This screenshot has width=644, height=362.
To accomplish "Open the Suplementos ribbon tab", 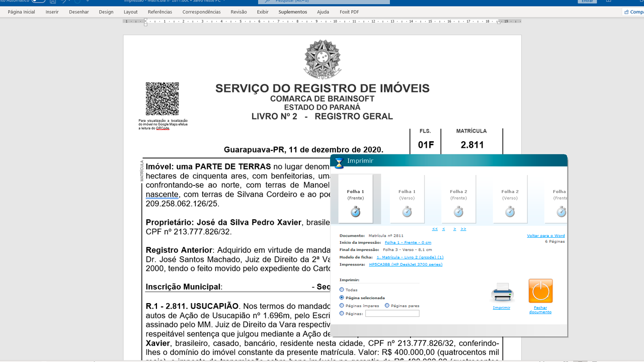I will click(293, 12).
